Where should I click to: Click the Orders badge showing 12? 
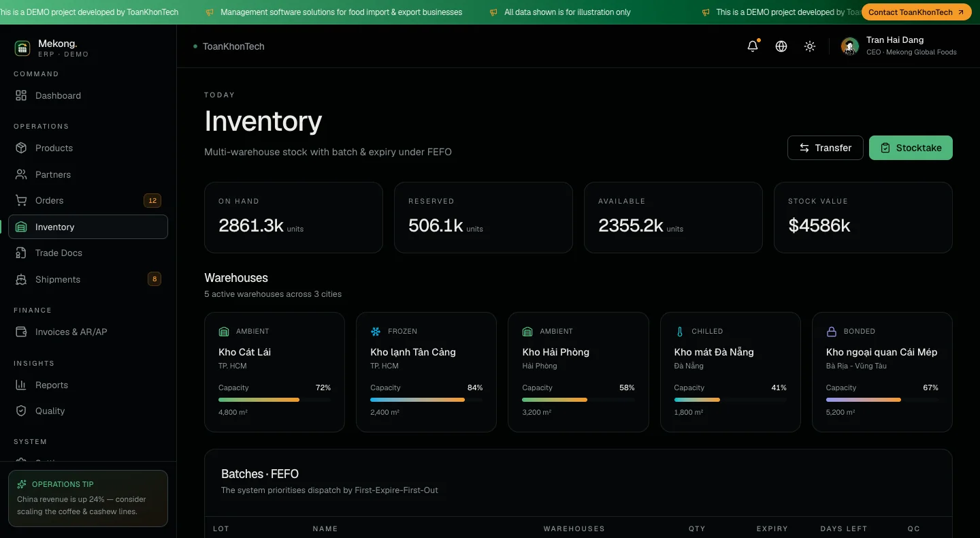pyautogui.click(x=152, y=201)
